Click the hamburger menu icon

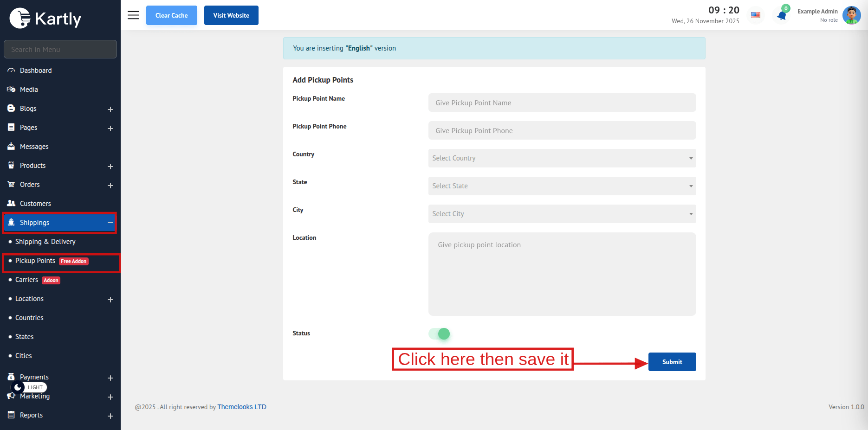(133, 15)
